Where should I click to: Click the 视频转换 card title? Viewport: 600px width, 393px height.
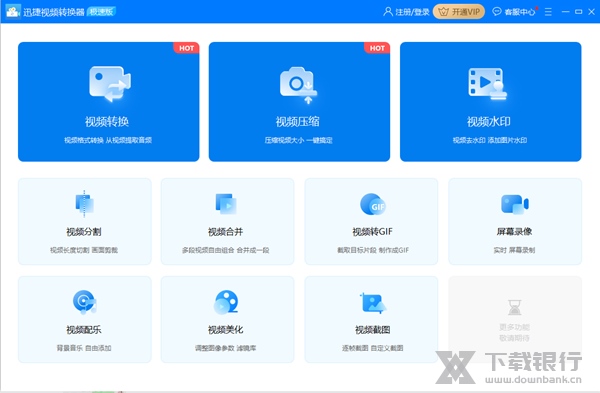pos(107,122)
